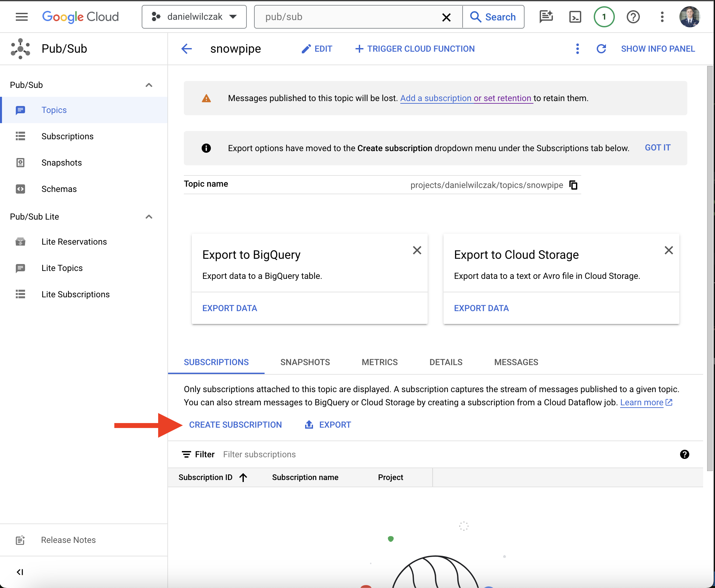Image resolution: width=715 pixels, height=588 pixels.
Task: Click the Snapshots sidebar icon
Action: (x=20, y=163)
